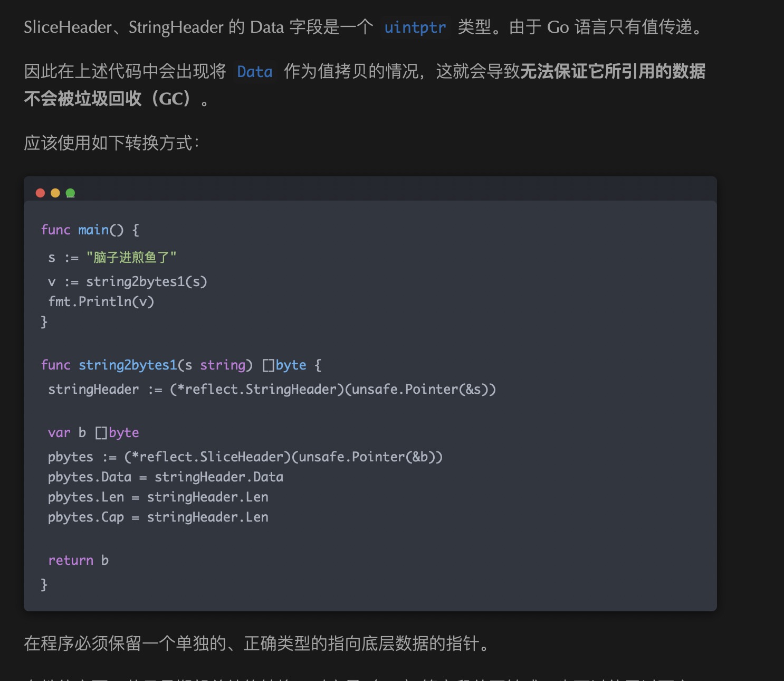Click the bold text '不会被垃圾回收（GC）'
This screenshot has width=784, height=681.
(x=110, y=99)
